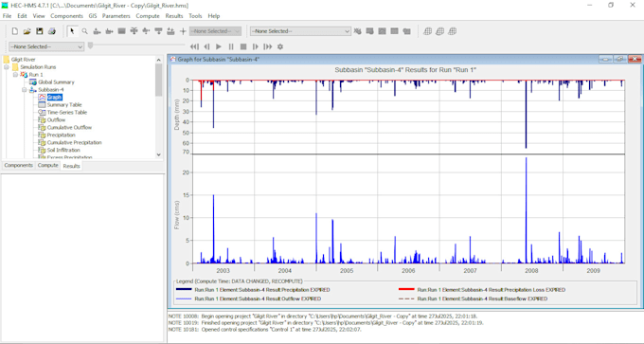
Task: Open animation settings gear icon
Action: [x=280, y=46]
